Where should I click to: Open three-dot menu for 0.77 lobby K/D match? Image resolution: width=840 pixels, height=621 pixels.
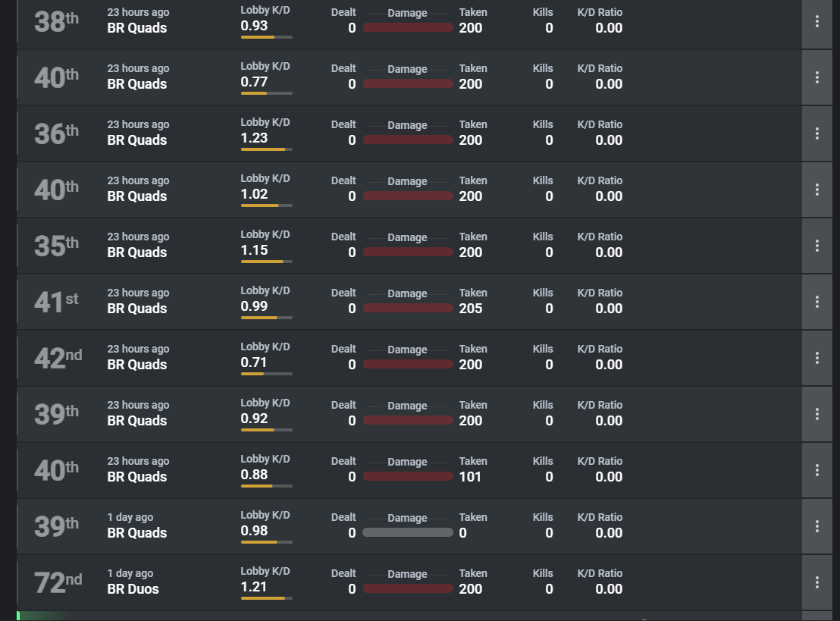(x=816, y=77)
